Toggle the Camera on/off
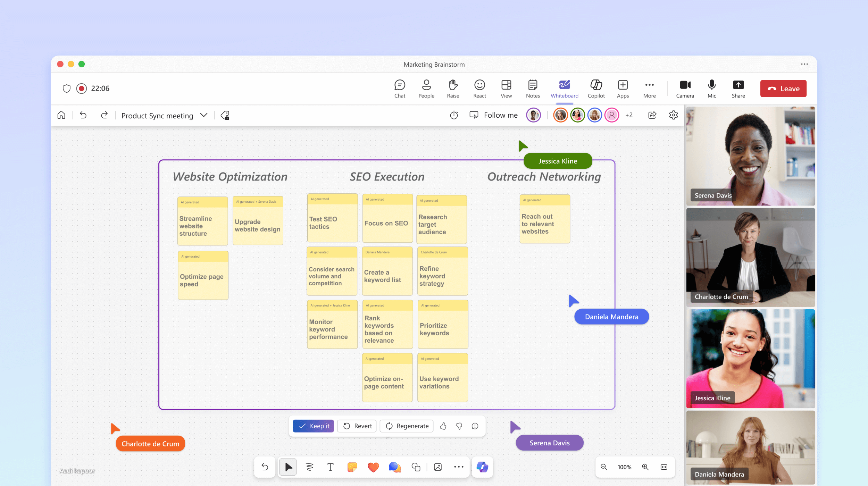Viewport: 868px width, 486px height. tap(684, 88)
